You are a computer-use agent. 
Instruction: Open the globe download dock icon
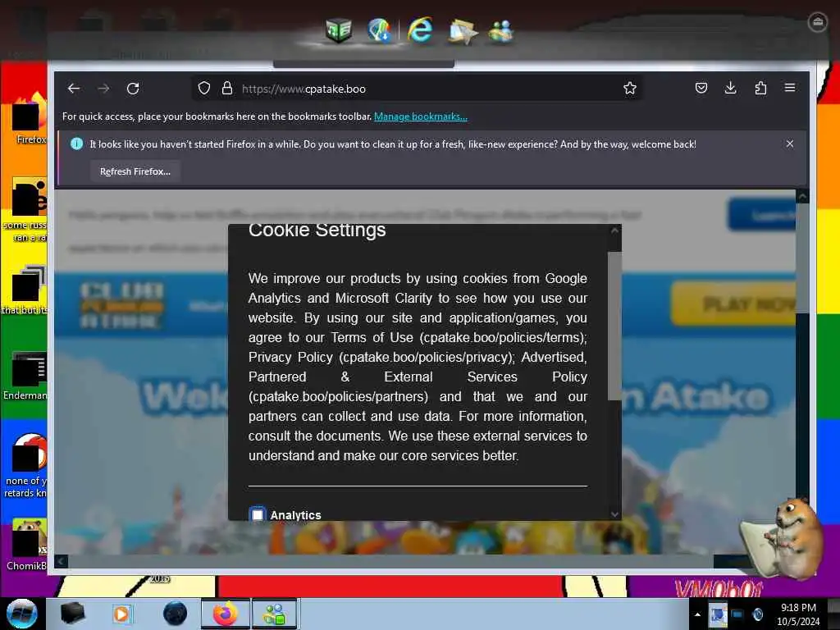379,30
